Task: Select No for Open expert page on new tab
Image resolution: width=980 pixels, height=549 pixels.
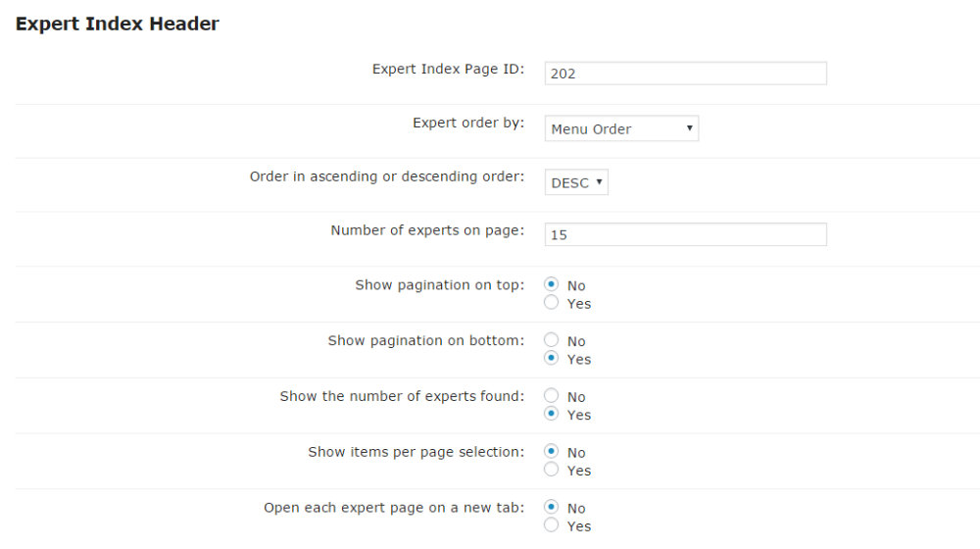Action: click(551, 507)
